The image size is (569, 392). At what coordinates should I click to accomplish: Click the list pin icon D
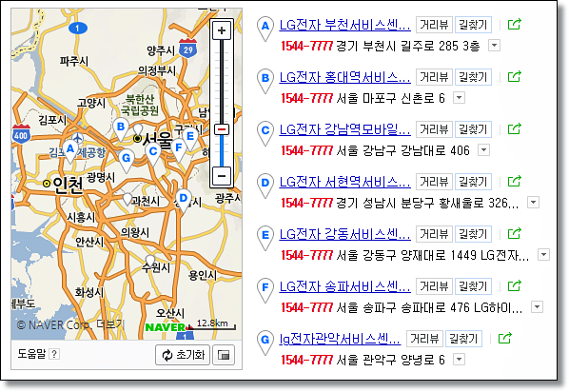pos(265,186)
